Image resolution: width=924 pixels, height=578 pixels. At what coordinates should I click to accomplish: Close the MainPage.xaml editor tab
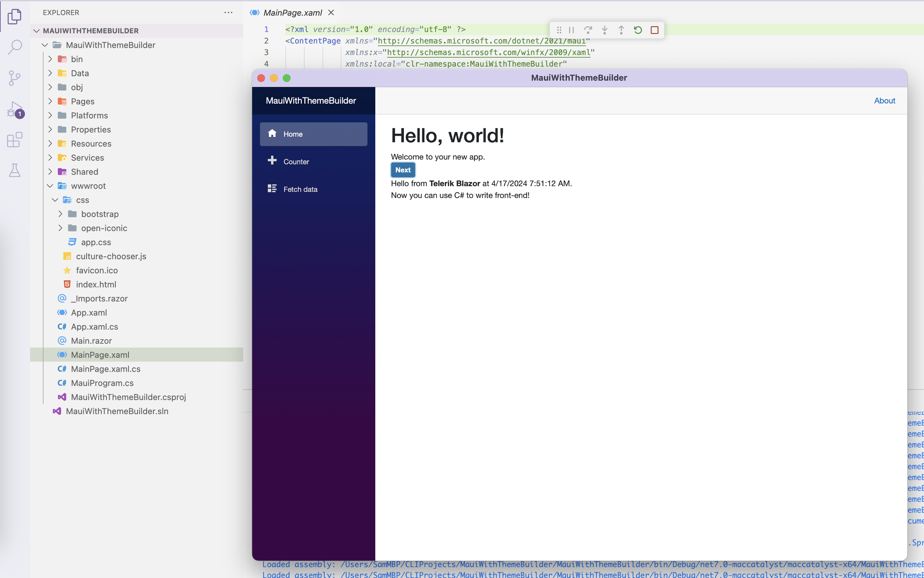[331, 12]
